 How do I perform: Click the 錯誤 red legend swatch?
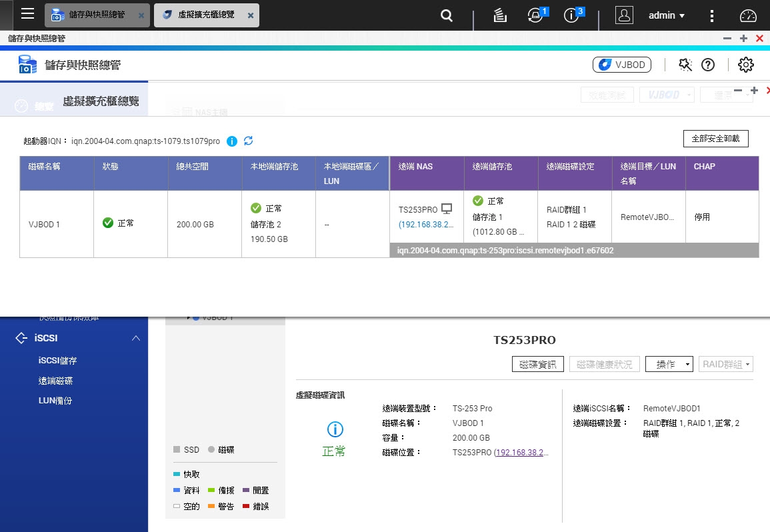(x=246, y=507)
